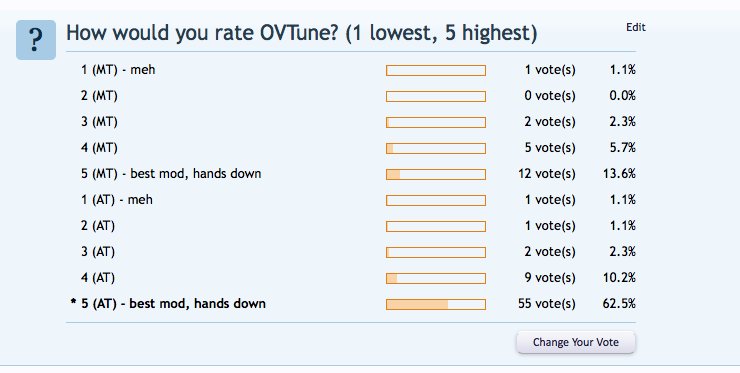Click the '2 (AT)' poll option
The image size is (740, 373).
98,226
